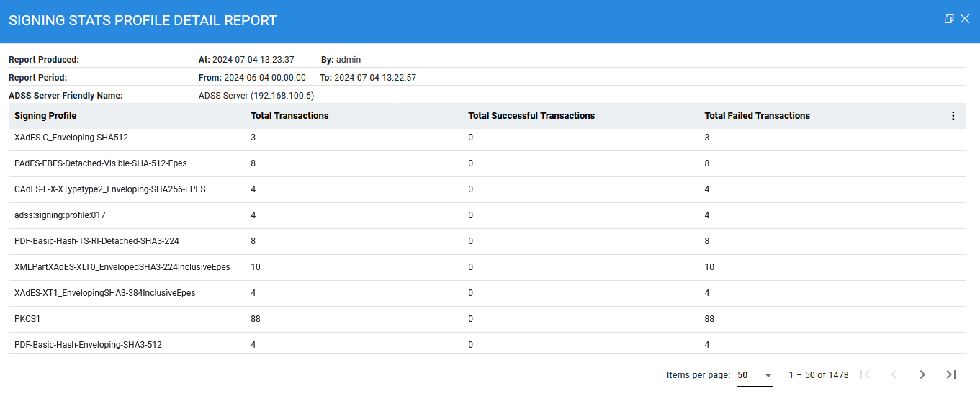980x396 pixels.
Task: Select the CAdES-E-X-XTypetype2_Enveloping-SHA256-EPES row
Action: click(x=109, y=189)
